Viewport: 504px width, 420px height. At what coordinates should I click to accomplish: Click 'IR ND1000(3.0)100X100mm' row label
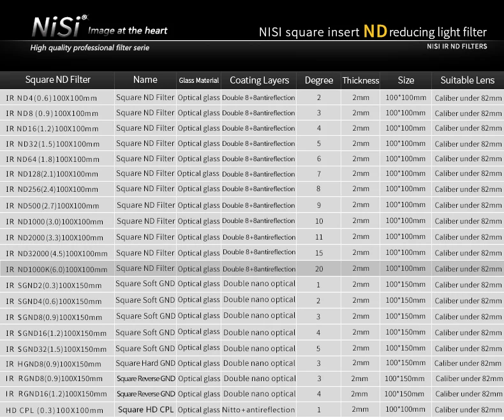54,222
